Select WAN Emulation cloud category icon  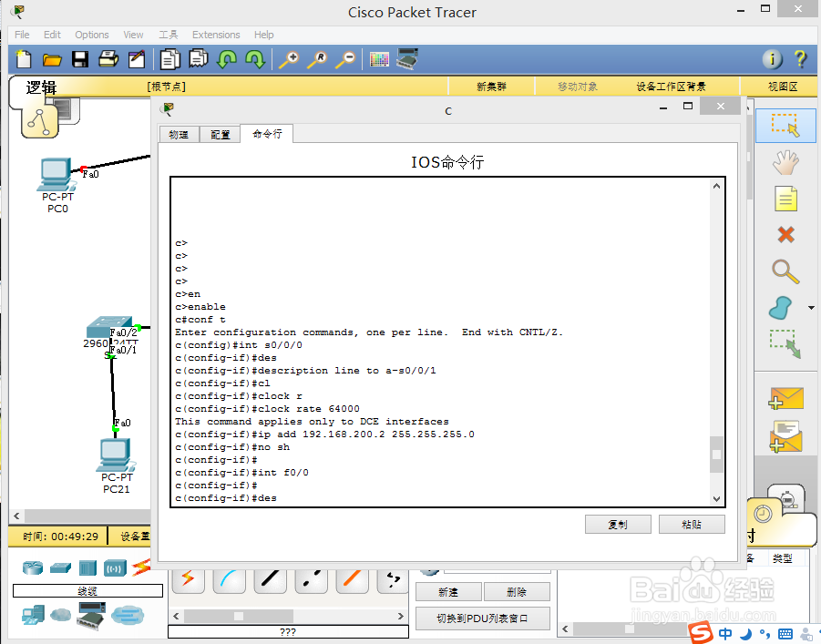point(61,615)
